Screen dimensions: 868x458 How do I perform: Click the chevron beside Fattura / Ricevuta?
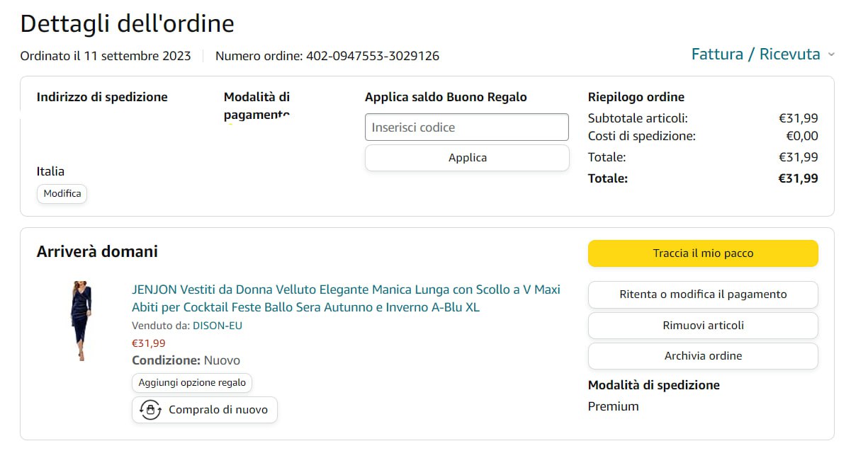(831, 55)
